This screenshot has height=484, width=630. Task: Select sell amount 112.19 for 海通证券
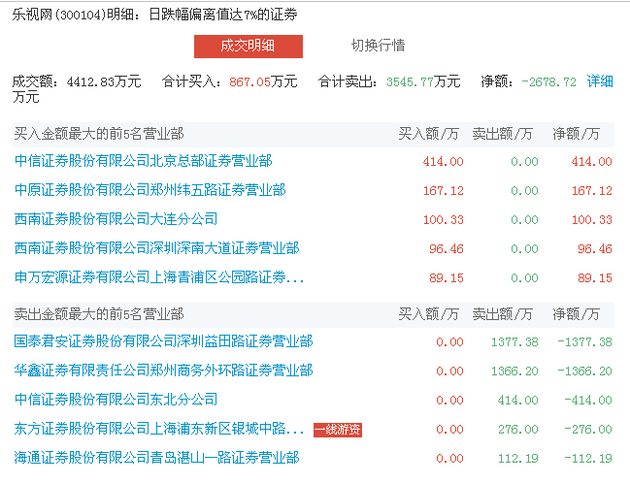pos(518,458)
